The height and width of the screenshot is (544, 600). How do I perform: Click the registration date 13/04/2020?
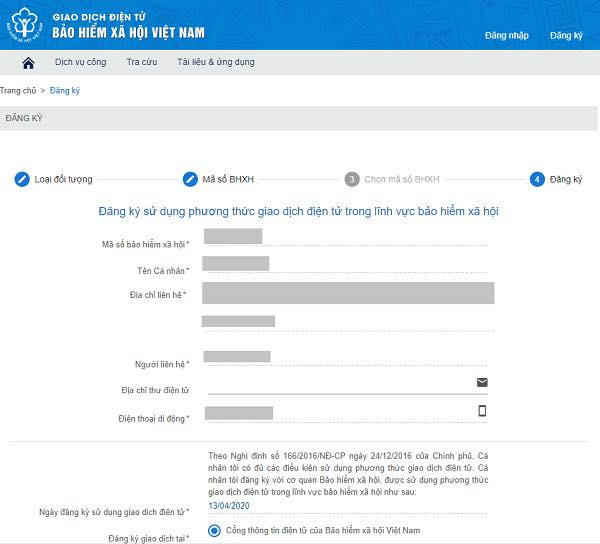coord(229,506)
